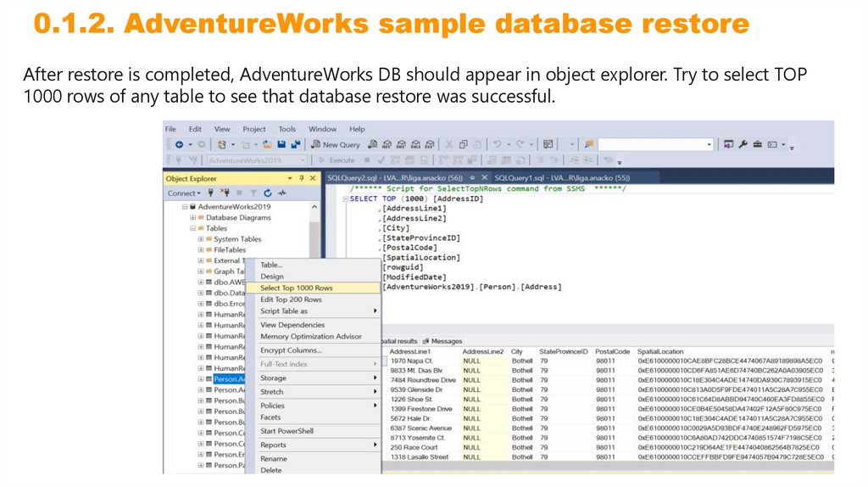Click the Navigate Backward toolbar icon

coord(179,144)
